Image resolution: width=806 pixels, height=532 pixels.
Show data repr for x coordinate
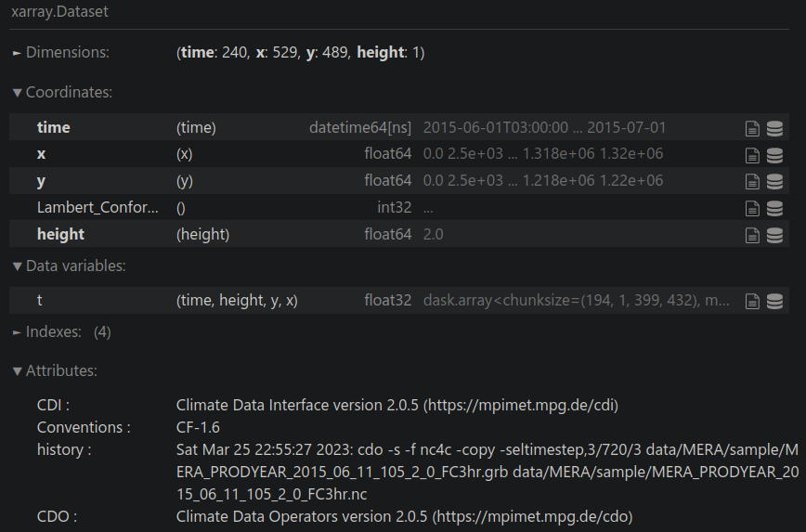pos(773,155)
